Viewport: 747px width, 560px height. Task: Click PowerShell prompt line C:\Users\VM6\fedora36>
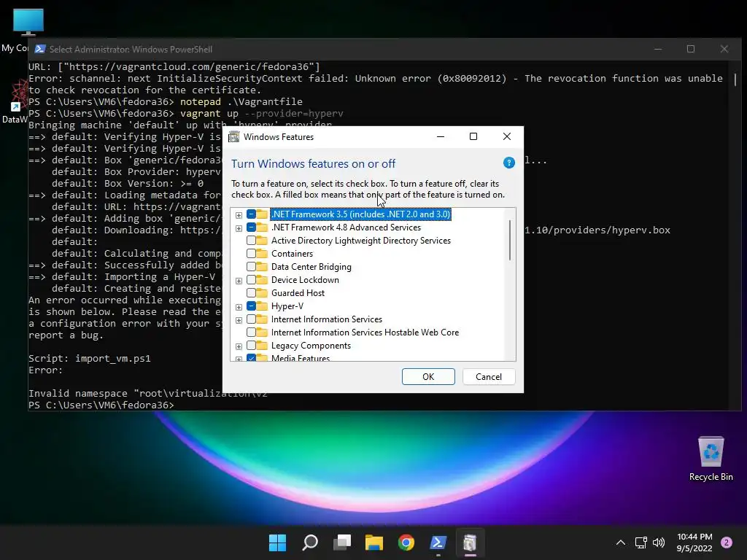pyautogui.click(x=101, y=405)
